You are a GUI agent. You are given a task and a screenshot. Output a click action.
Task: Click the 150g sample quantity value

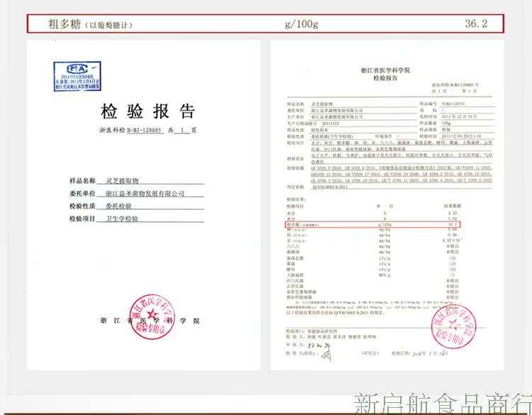coord(446,123)
